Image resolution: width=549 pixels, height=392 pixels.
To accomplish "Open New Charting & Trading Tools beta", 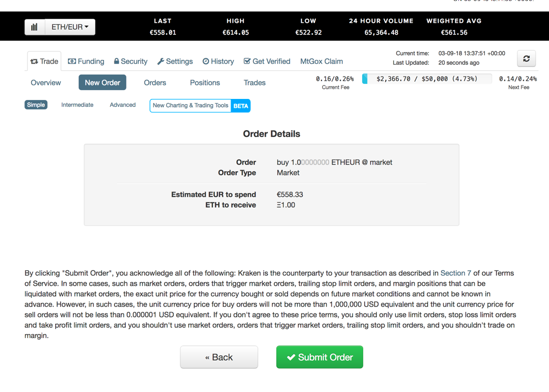I will [x=200, y=106].
